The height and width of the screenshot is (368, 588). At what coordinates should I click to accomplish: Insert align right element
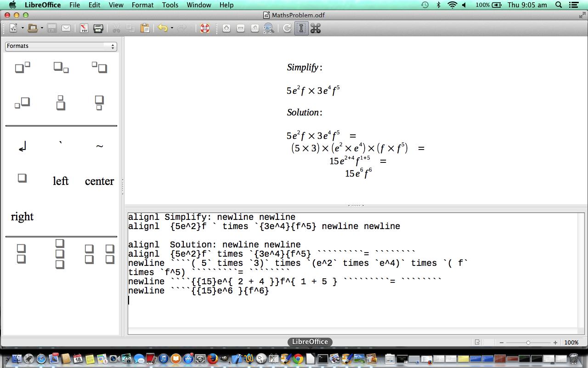22,217
